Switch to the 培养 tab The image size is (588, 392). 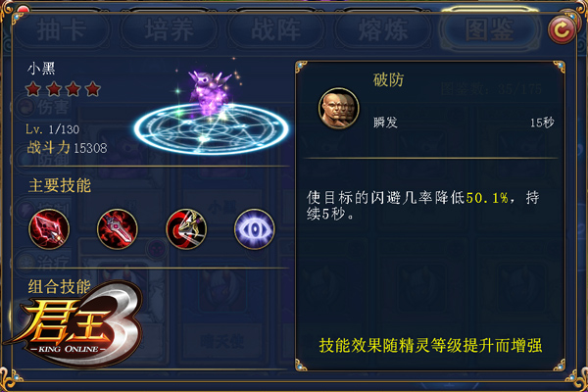click(170, 30)
